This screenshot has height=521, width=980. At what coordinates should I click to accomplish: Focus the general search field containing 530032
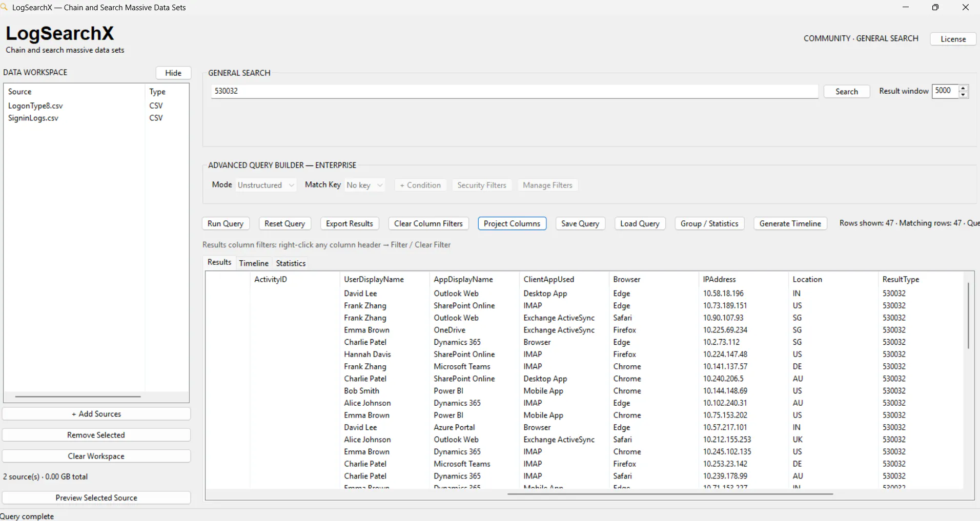click(515, 91)
